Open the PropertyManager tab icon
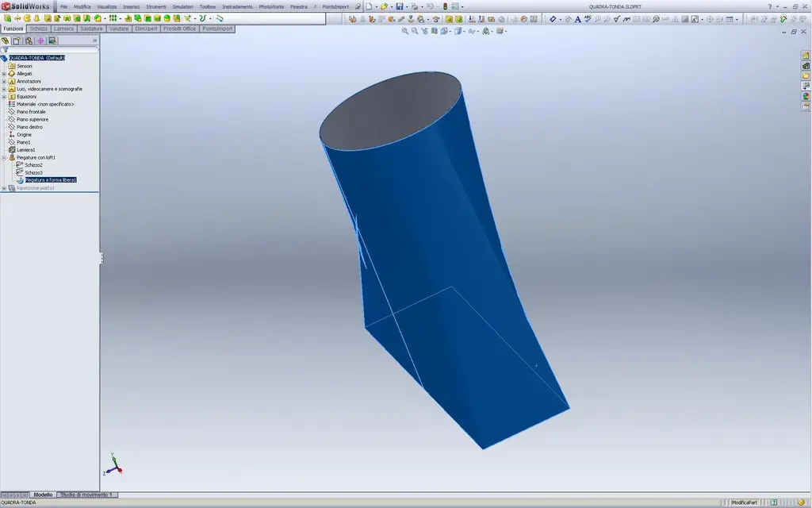This screenshot has height=508, width=812. [17, 40]
